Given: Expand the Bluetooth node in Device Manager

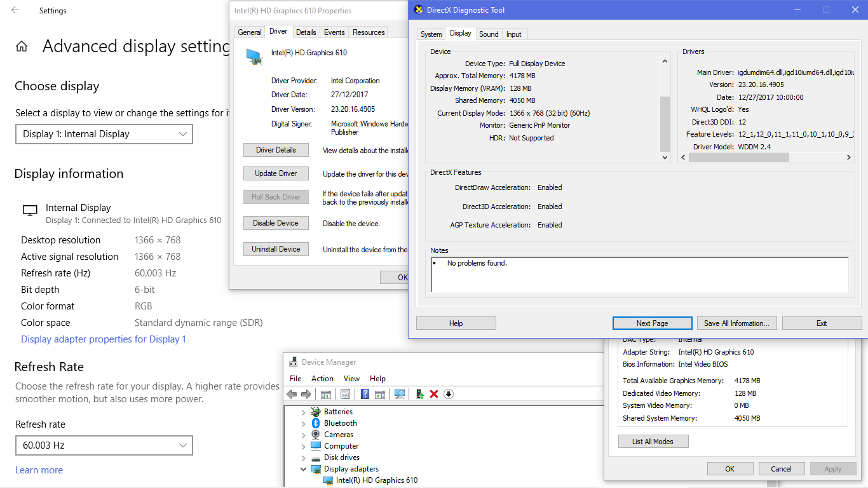Looking at the screenshot, I should pos(304,423).
